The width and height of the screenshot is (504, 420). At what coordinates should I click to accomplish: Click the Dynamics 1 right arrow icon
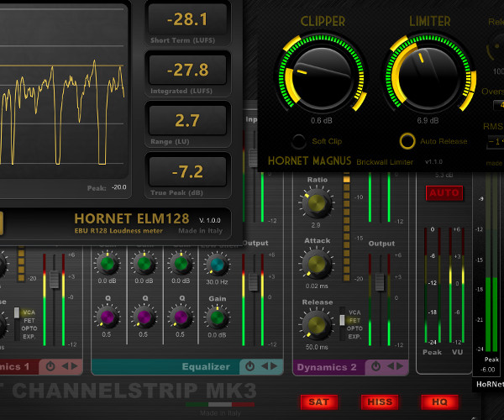click(x=76, y=366)
